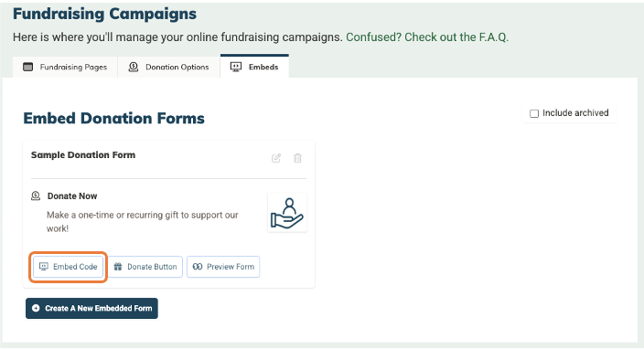The height and width of the screenshot is (349, 644).
Task: Click the glasses icon on Preview Form
Action: click(x=198, y=267)
